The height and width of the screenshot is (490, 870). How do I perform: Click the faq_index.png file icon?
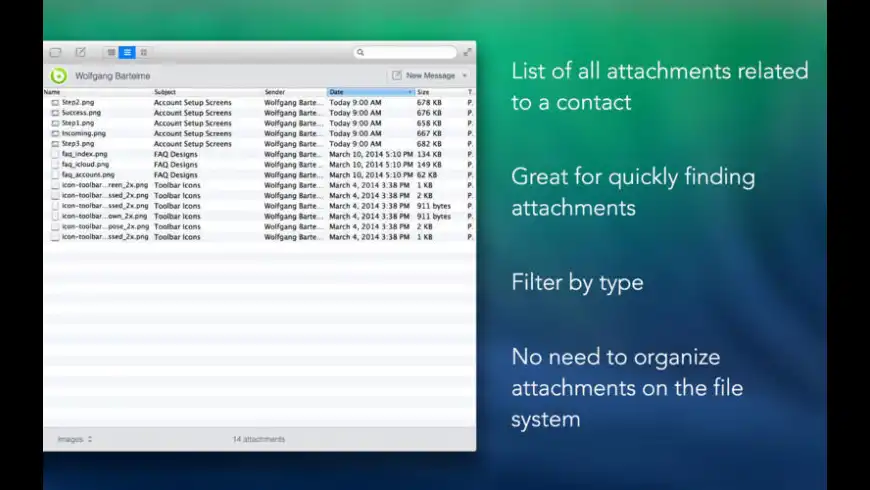(x=55, y=154)
